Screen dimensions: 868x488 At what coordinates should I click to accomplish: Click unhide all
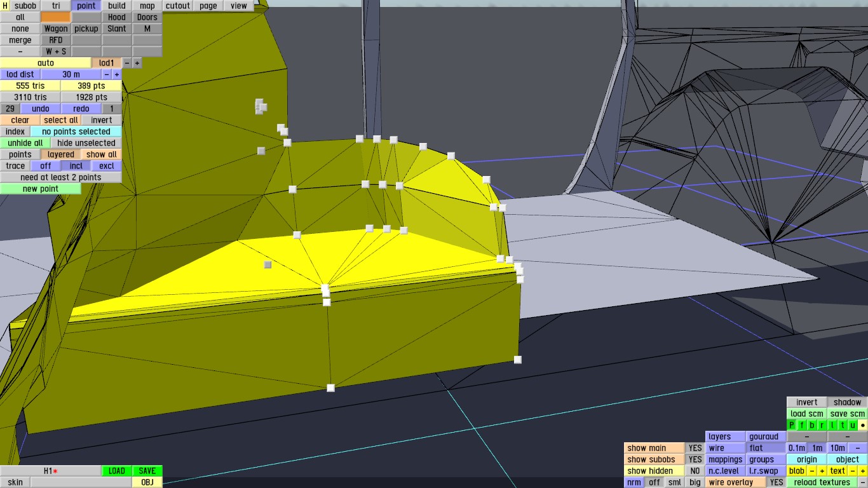[25, 143]
